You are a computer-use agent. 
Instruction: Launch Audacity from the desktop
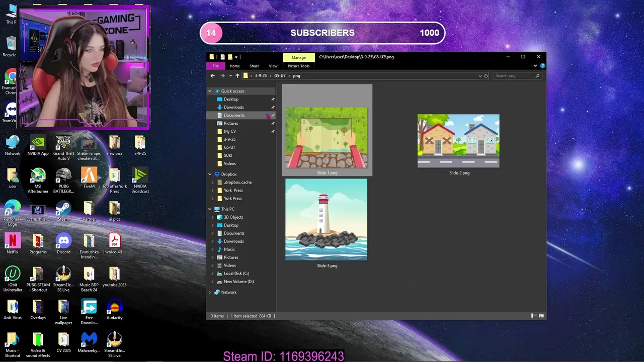coord(114,309)
